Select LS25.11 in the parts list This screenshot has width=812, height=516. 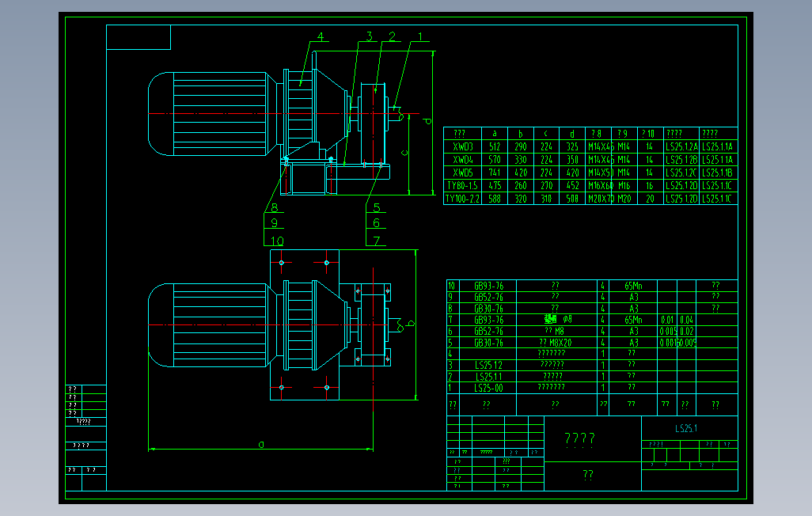point(488,377)
